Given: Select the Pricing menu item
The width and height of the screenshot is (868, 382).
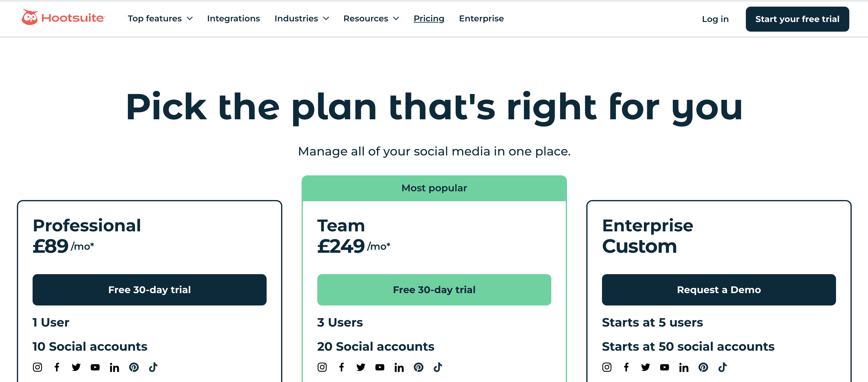Looking at the screenshot, I should (x=429, y=18).
